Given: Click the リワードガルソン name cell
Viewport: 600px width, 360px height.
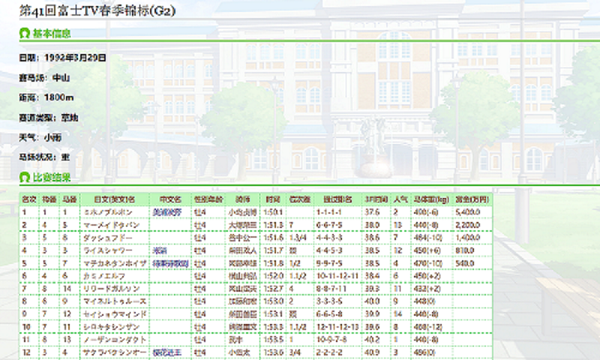Looking at the screenshot, I should pos(114,289).
